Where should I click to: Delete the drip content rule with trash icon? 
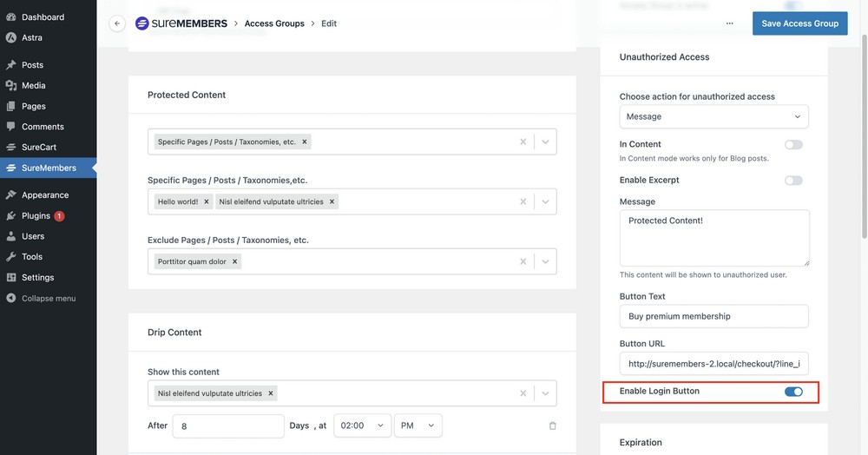tap(553, 425)
